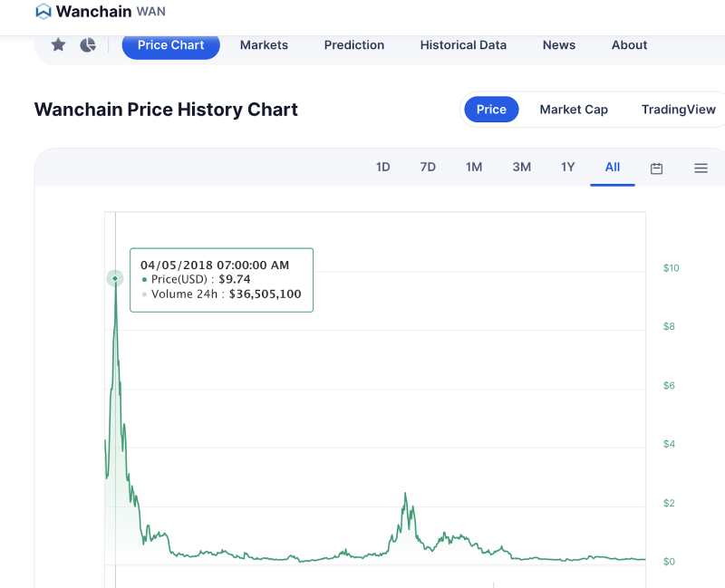View the News tab
This screenshot has width=725, height=588.
tap(559, 44)
